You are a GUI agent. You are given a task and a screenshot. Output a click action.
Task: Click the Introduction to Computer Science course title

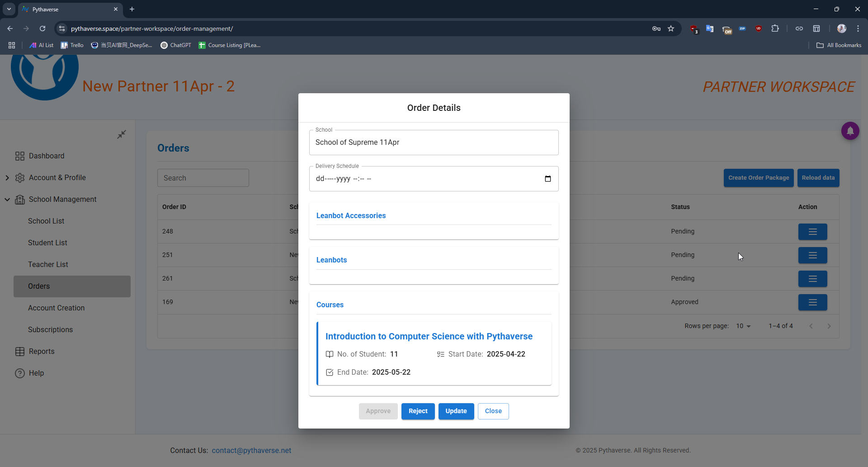pyautogui.click(x=429, y=336)
